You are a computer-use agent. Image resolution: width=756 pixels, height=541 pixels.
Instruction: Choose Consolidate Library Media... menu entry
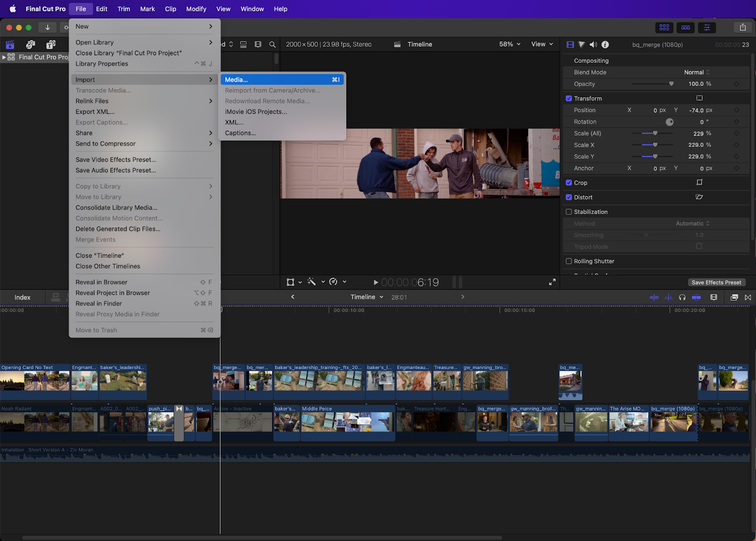click(x=145, y=208)
